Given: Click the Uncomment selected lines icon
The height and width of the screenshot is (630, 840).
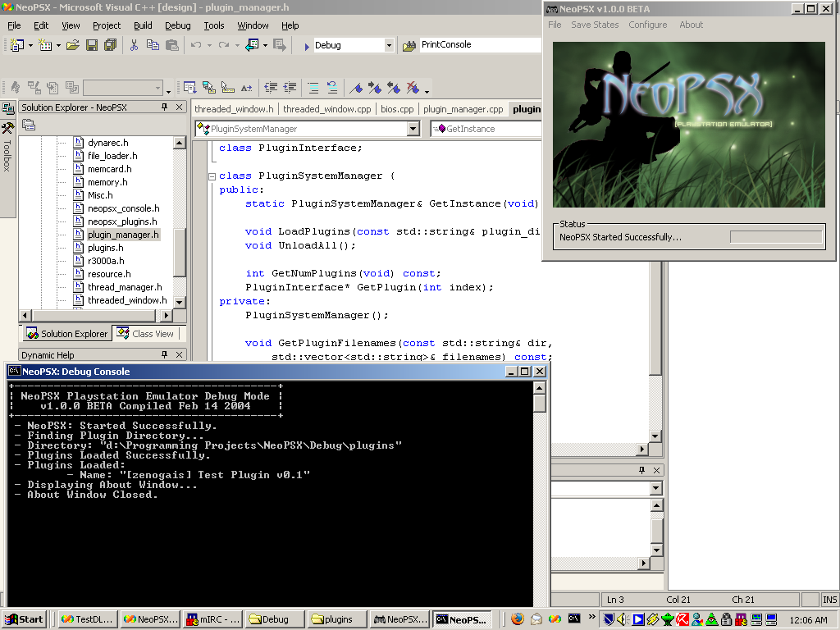Looking at the screenshot, I should tap(332, 87).
